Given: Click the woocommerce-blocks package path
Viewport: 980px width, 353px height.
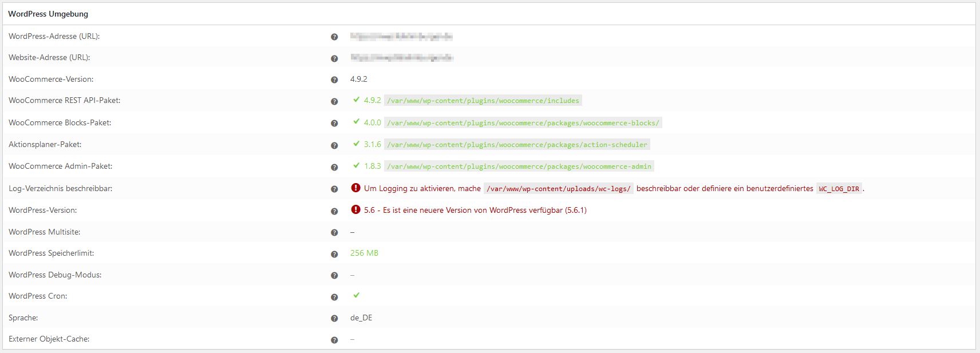Looking at the screenshot, I should 523,123.
